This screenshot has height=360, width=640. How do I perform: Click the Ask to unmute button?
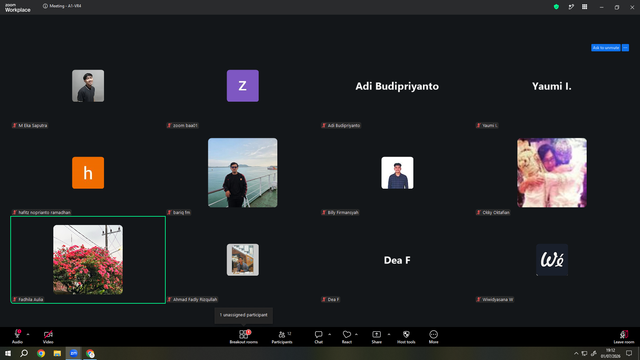click(606, 48)
